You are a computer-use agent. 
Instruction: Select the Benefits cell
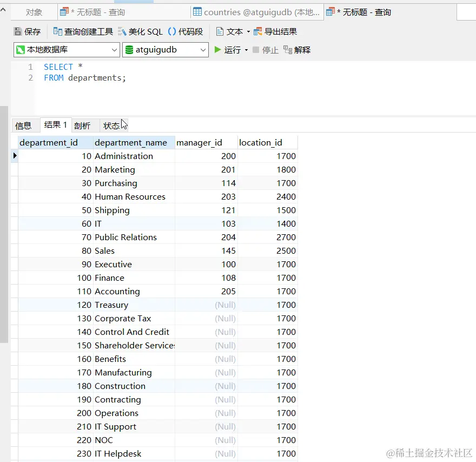point(134,359)
